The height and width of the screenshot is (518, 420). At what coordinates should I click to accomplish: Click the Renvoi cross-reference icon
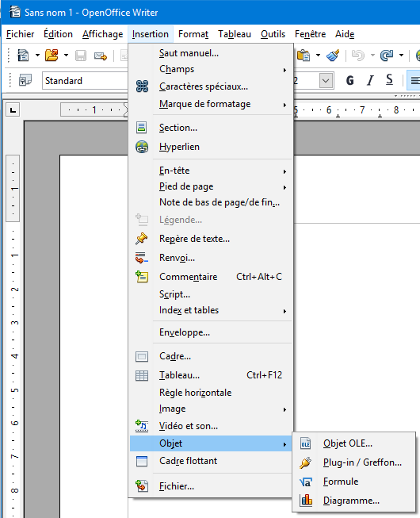click(142, 258)
